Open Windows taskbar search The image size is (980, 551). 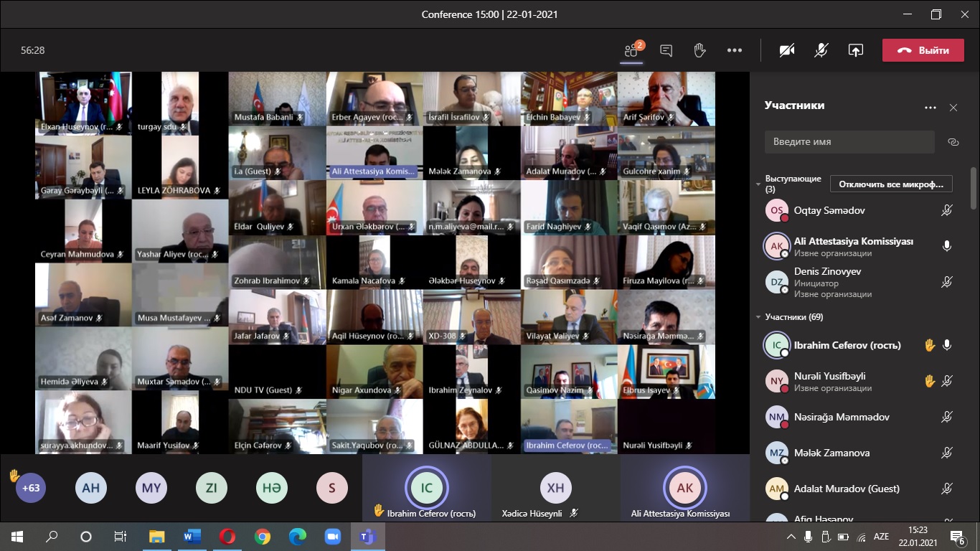(x=52, y=536)
